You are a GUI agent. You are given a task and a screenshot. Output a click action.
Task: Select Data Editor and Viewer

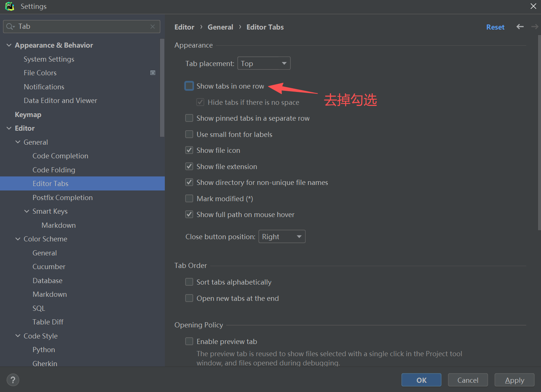point(60,100)
